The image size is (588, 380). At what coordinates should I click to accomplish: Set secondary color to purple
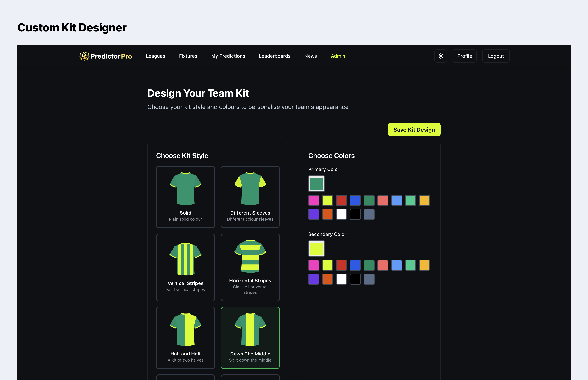pos(314,279)
